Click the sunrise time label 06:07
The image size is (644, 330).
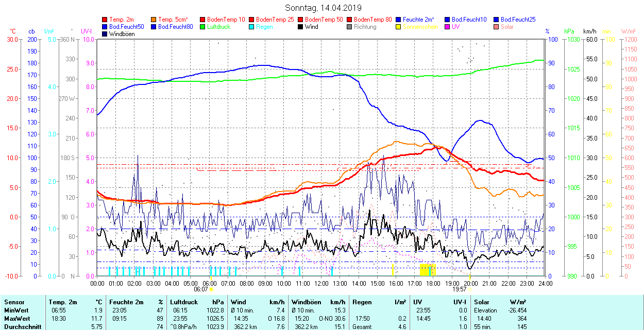200,289
